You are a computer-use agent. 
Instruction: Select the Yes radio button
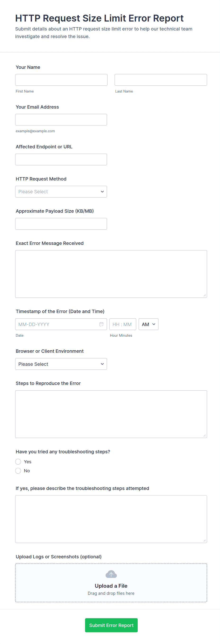(x=18, y=462)
